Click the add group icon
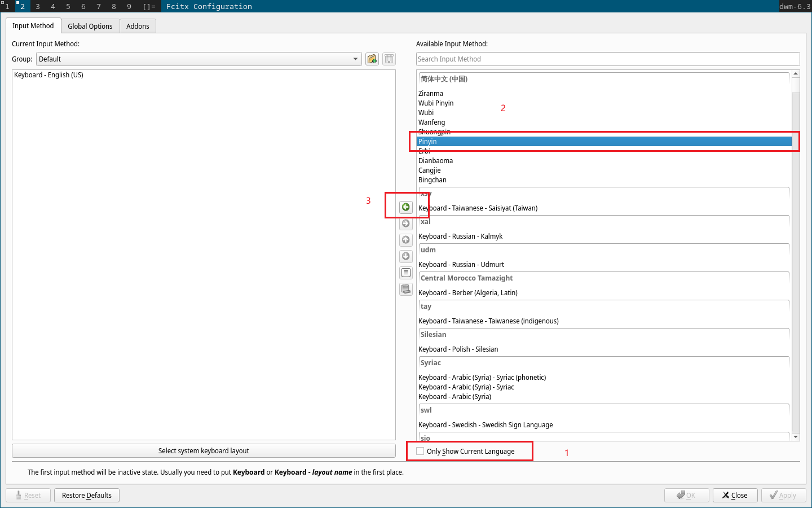Viewport: 812px width, 508px height. pos(372,59)
